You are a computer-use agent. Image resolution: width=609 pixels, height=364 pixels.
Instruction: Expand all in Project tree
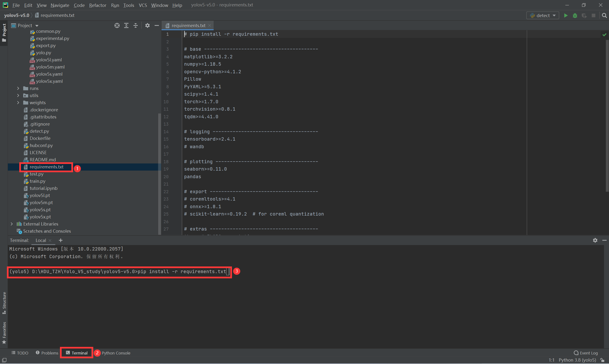[x=126, y=25]
